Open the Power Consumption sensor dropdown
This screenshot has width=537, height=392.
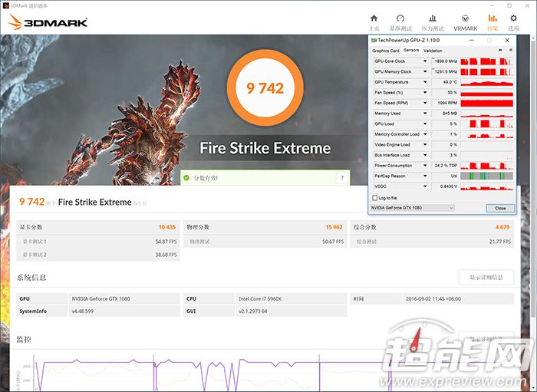tap(425, 166)
